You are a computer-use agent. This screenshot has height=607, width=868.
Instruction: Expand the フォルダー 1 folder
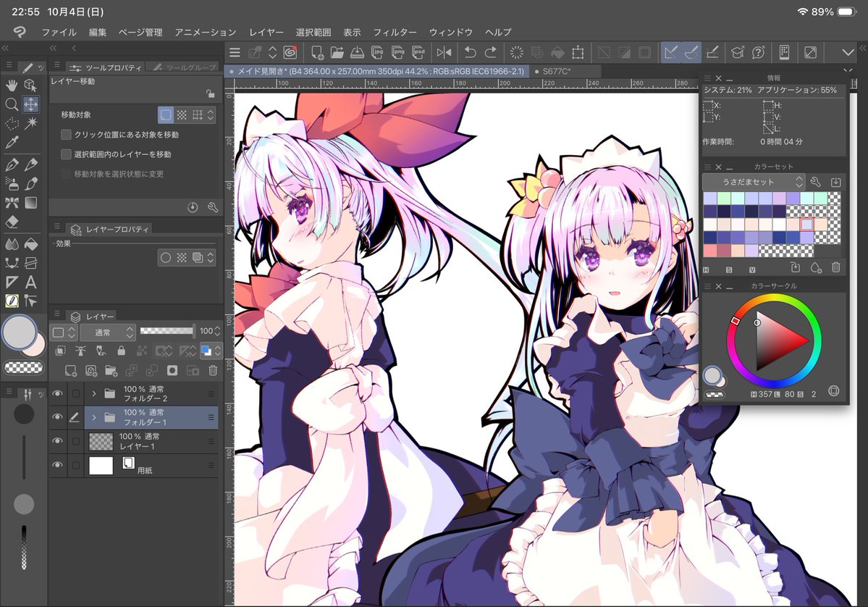click(94, 417)
